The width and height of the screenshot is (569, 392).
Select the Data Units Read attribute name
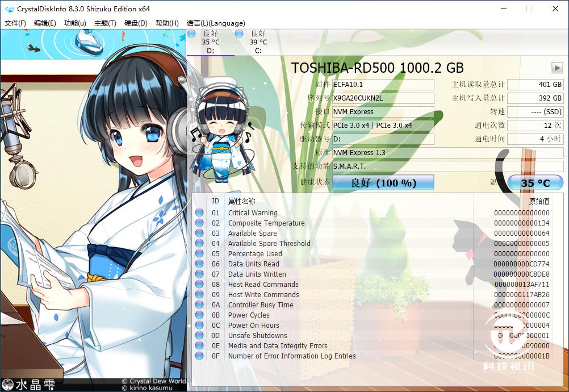254,264
